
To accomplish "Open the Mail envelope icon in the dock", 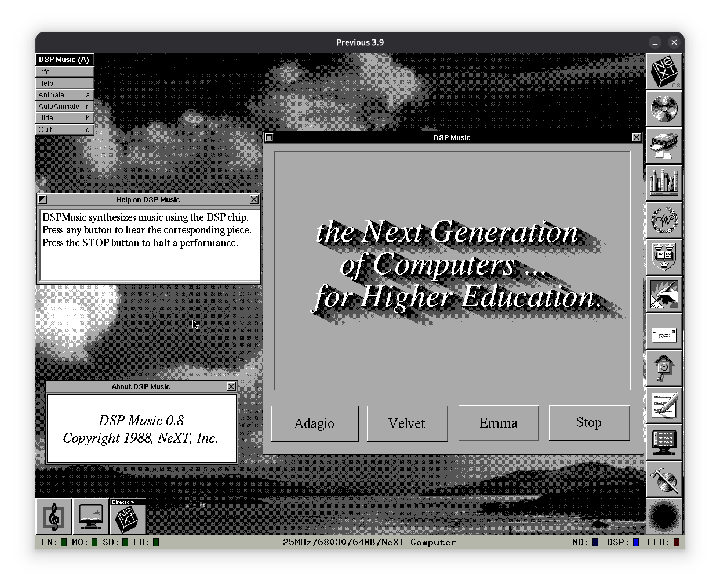I will 664,331.
